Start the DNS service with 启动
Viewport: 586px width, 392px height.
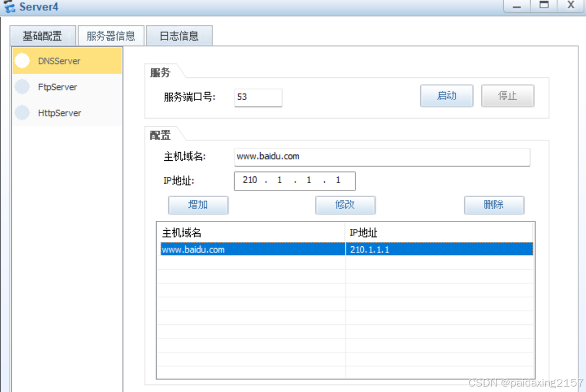click(447, 96)
